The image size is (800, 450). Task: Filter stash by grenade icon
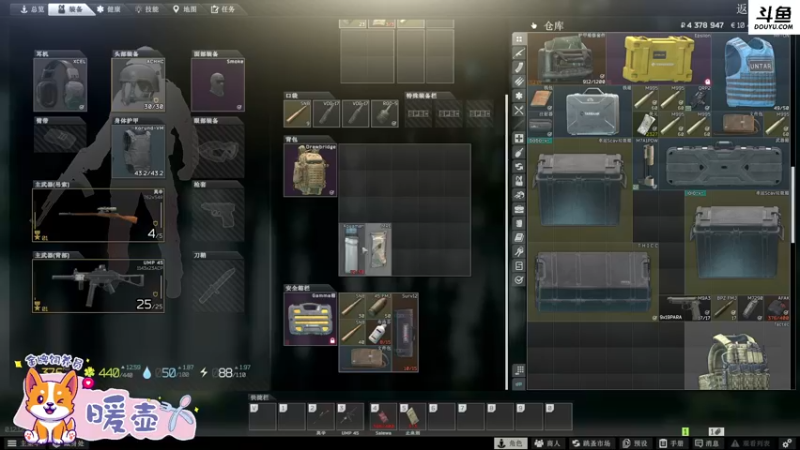tap(519, 153)
